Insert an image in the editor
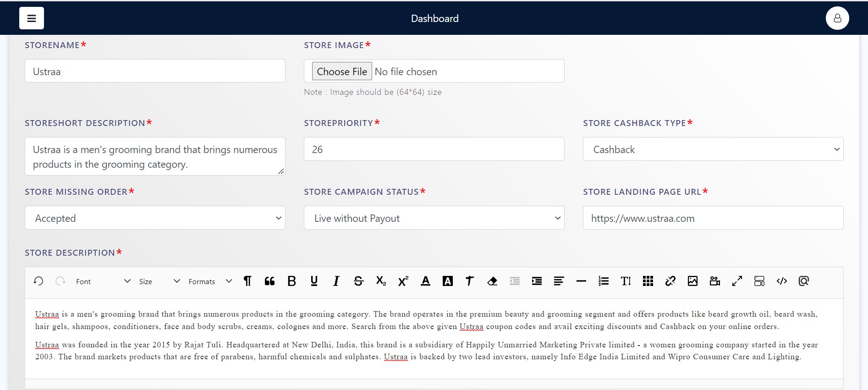Image resolution: width=868 pixels, height=390 pixels. (692, 281)
